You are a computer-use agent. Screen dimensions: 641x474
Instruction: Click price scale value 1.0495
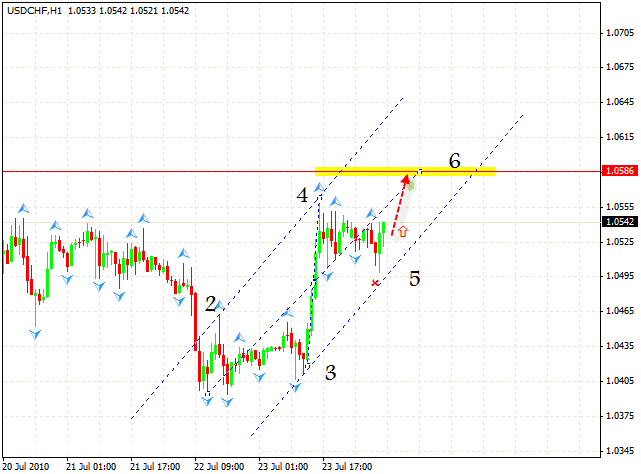point(620,276)
